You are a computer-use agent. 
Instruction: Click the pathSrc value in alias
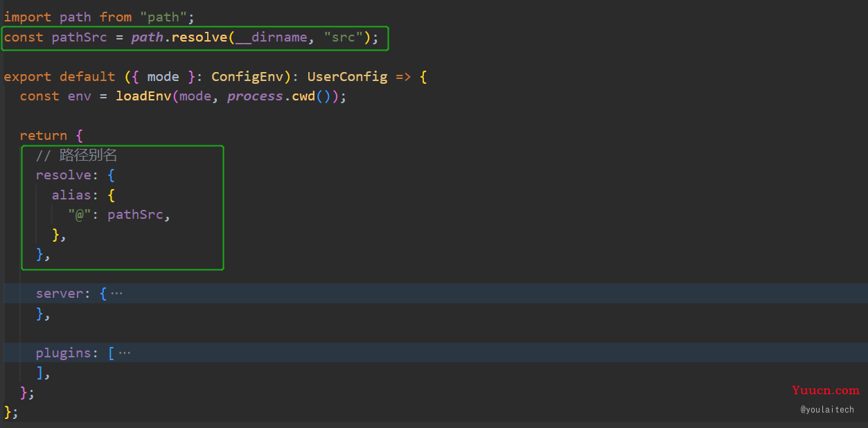coord(135,215)
